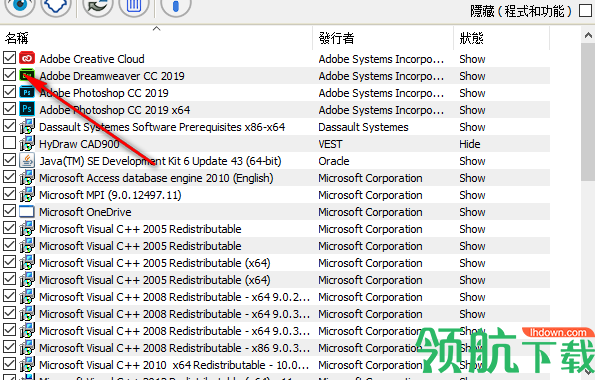The image size is (595, 380).
Task: Click the Java SE Development Kit icon
Action: click(x=27, y=160)
